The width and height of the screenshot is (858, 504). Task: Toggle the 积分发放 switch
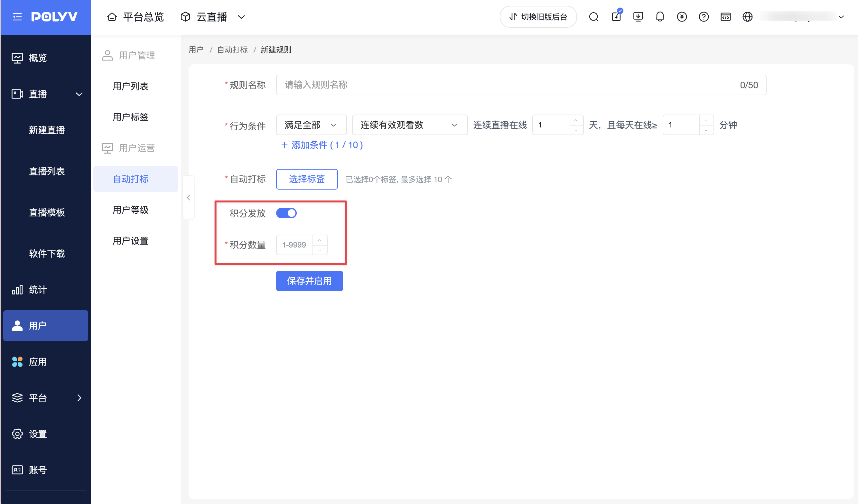[x=286, y=213]
